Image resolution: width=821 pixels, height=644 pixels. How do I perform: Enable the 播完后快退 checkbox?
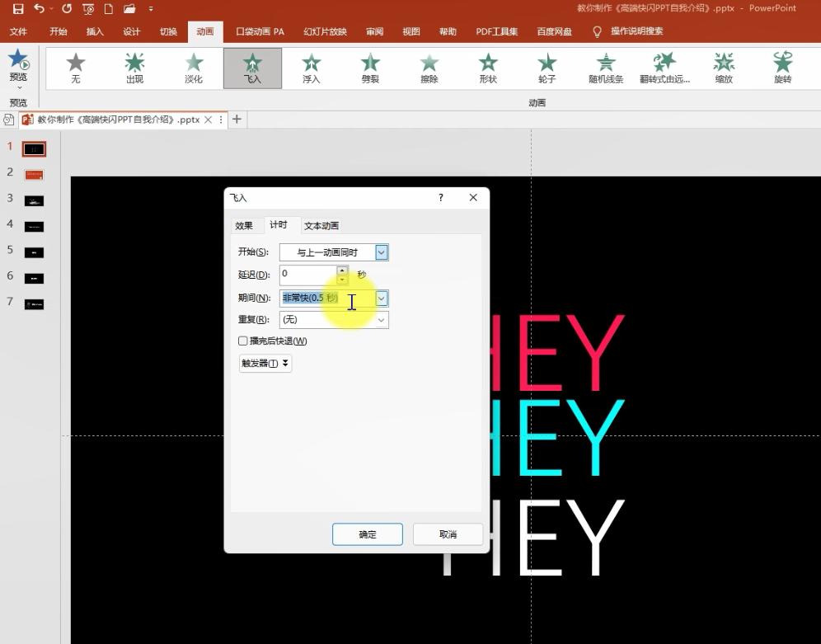click(x=243, y=341)
